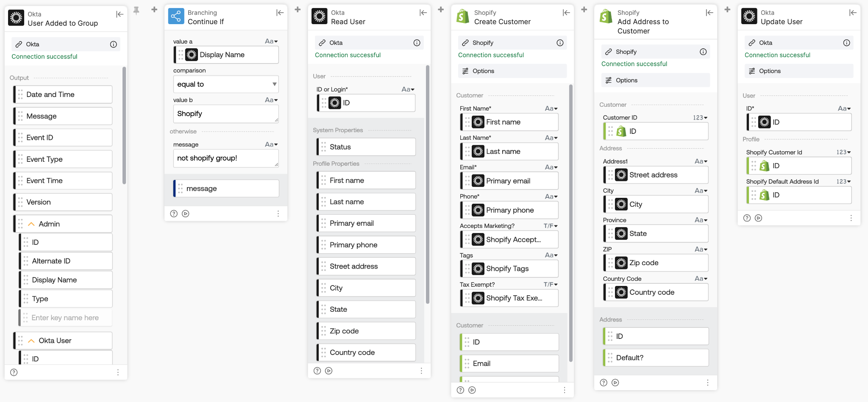Open Options in Create Customer card
868x402 pixels.
(512, 71)
